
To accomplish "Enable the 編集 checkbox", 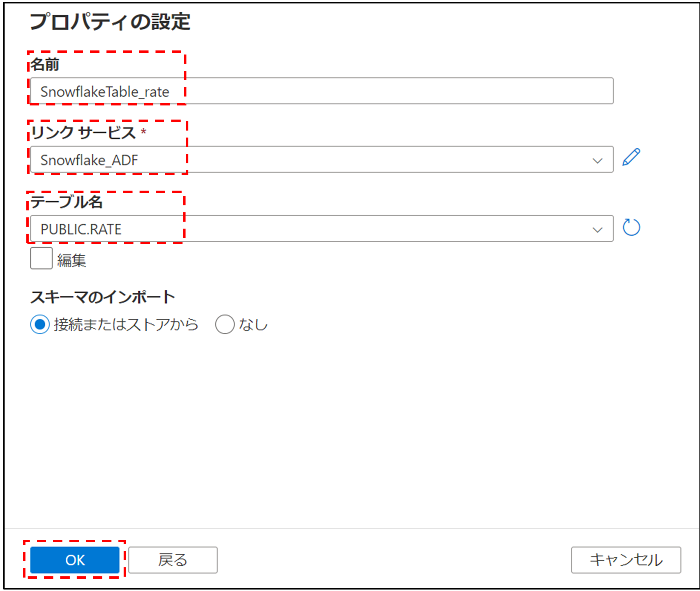I will (x=41, y=258).
